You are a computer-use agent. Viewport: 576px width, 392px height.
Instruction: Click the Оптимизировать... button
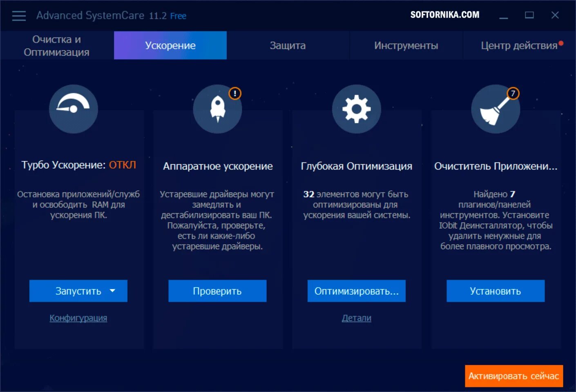[357, 291]
